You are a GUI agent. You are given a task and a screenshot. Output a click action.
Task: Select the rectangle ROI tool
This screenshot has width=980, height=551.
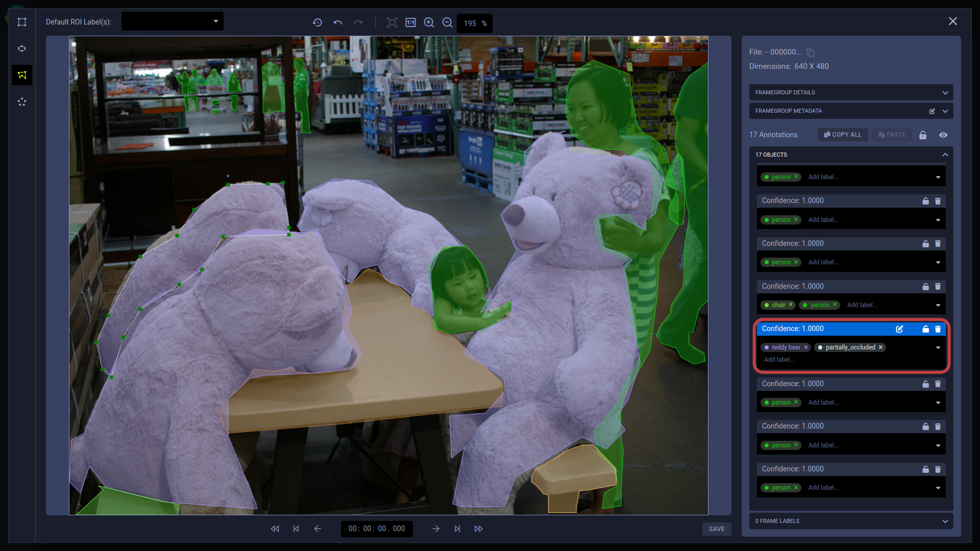click(22, 22)
